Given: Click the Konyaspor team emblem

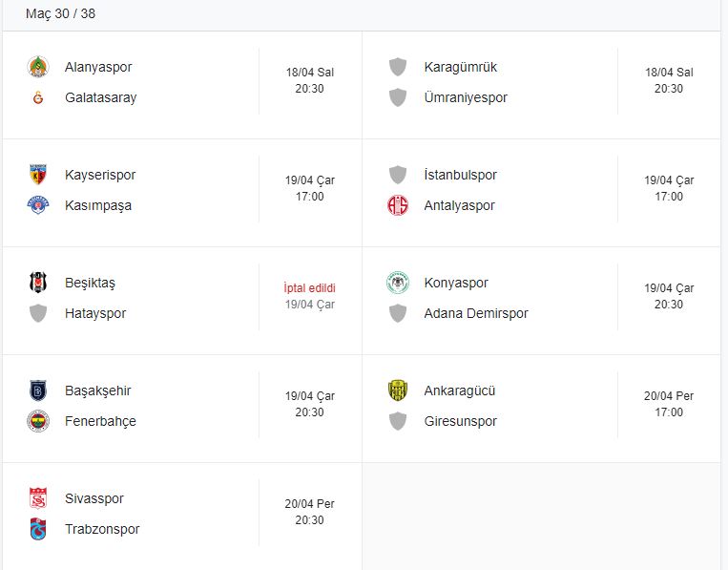Looking at the screenshot, I should (398, 283).
